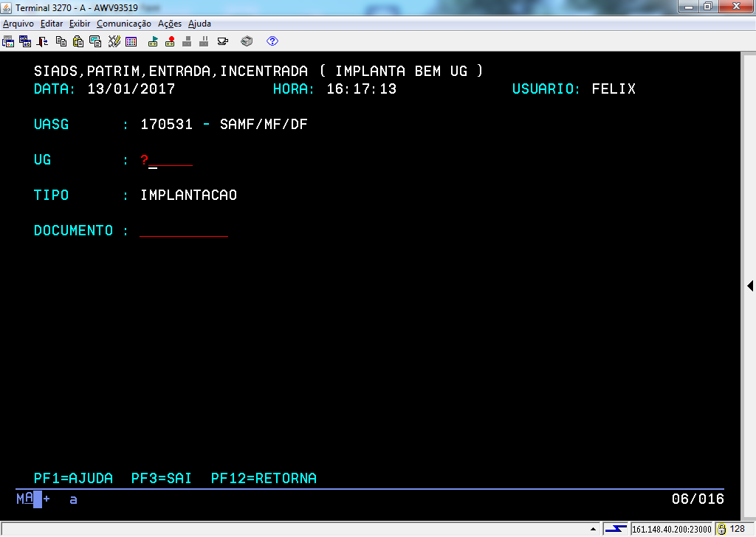This screenshot has width=756, height=537.
Task: Click the red question mark in UG field
Action: pyautogui.click(x=144, y=159)
